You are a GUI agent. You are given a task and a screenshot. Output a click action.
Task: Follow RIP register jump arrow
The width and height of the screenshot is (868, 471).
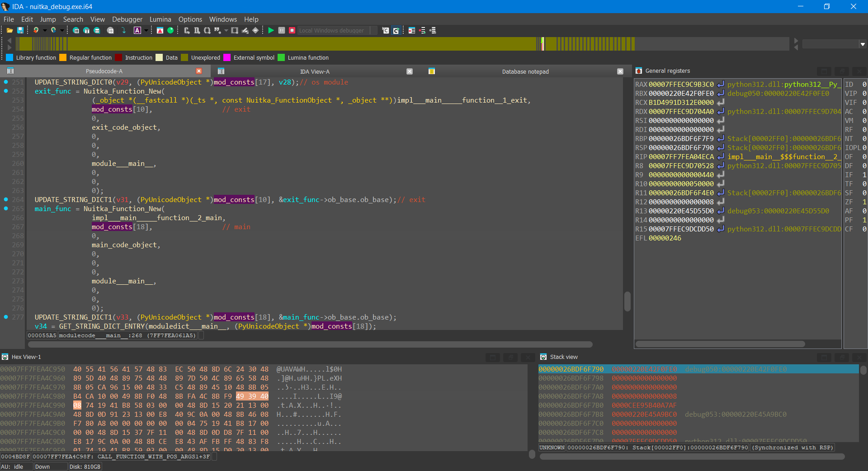pyautogui.click(x=721, y=157)
